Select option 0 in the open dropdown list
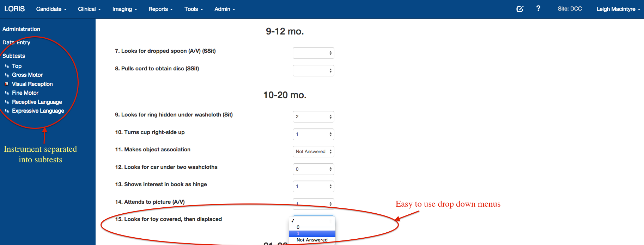 [x=298, y=227]
